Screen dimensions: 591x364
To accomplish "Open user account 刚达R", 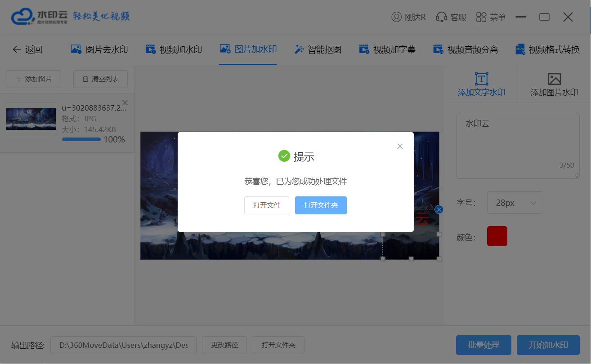I will point(408,17).
